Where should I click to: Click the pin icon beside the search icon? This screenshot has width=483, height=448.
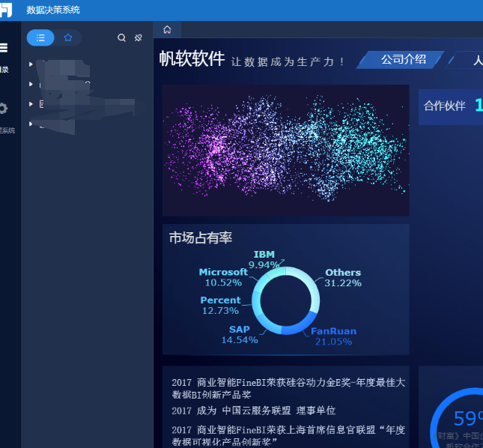point(139,38)
